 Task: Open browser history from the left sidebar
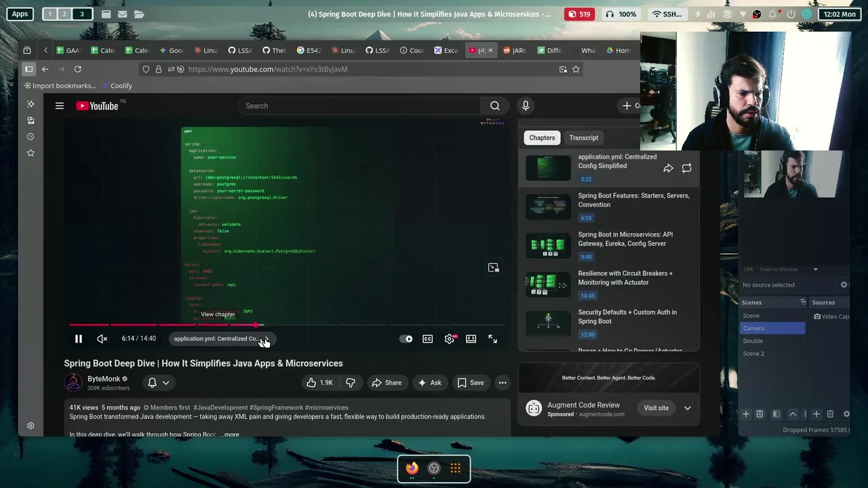click(31, 136)
